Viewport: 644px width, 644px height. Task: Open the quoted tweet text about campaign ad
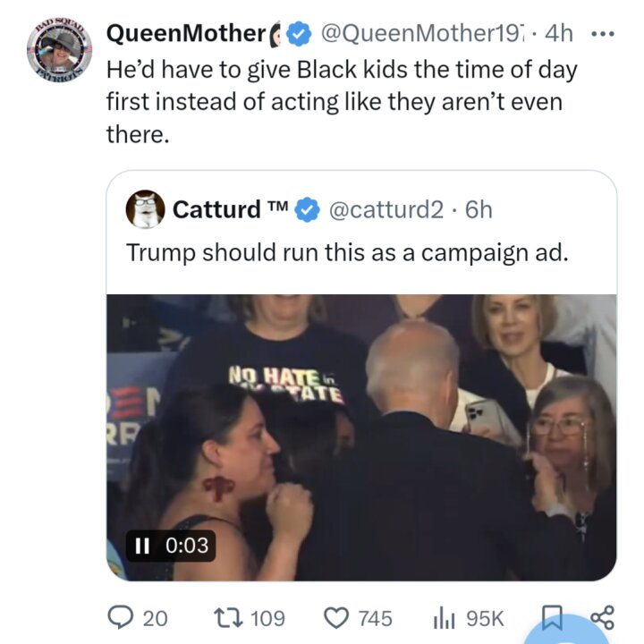coord(347,252)
